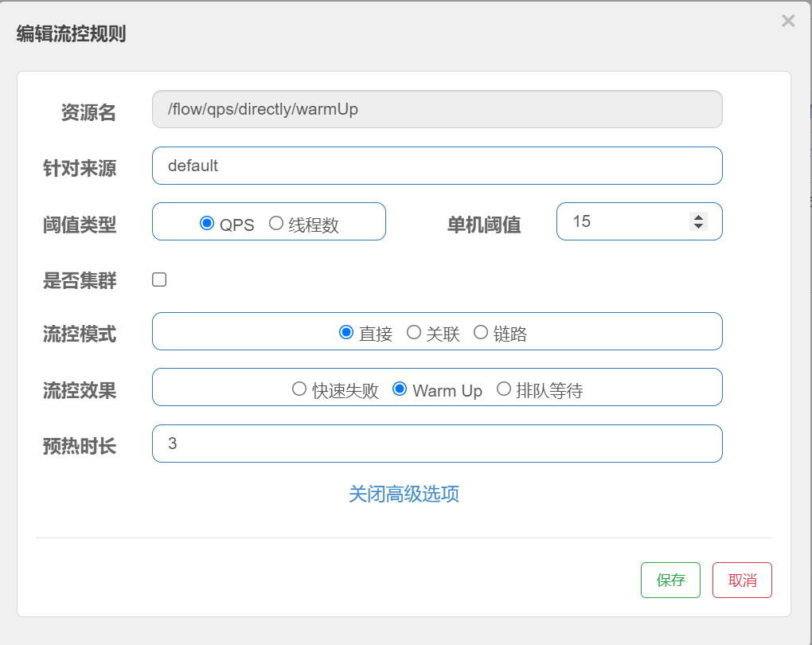
Task: Select 快速失败 flow control effect
Action: [x=299, y=389]
